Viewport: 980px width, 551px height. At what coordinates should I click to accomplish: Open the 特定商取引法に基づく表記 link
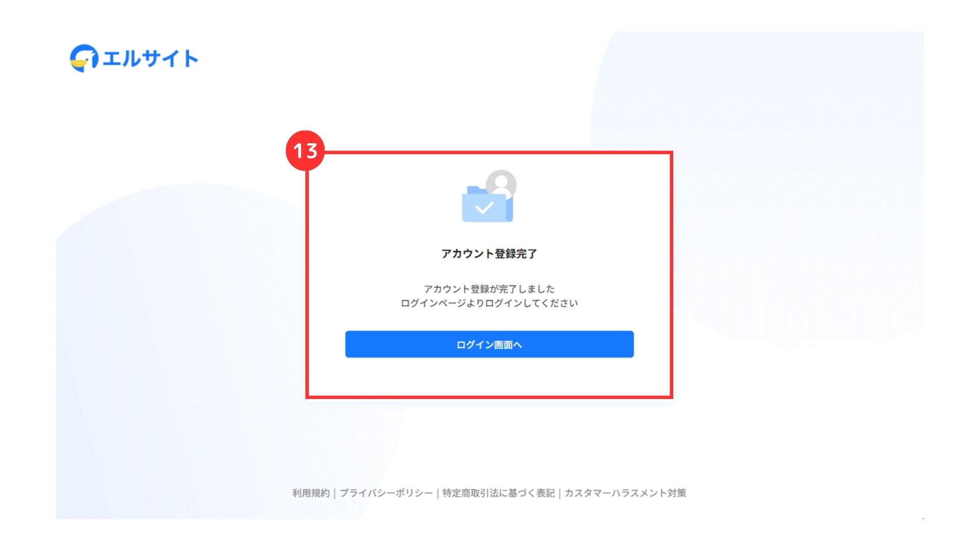point(498,493)
